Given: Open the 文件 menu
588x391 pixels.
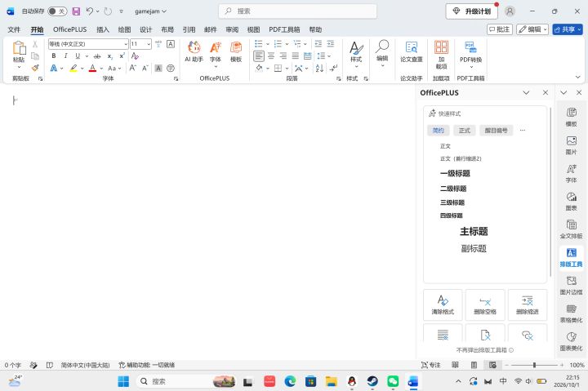Looking at the screenshot, I should point(14,29).
